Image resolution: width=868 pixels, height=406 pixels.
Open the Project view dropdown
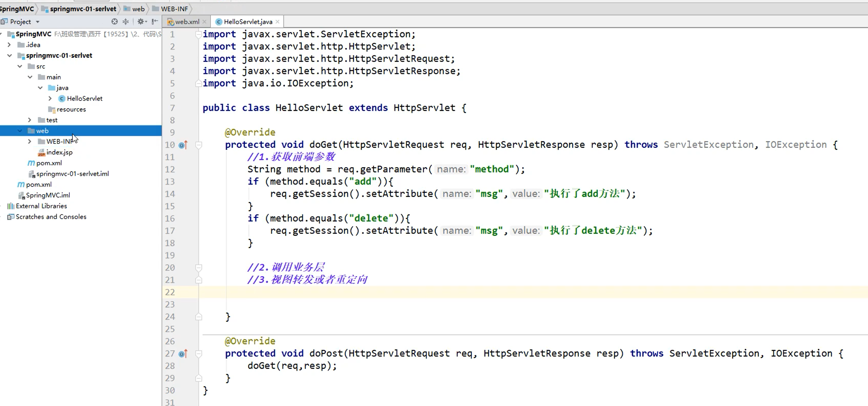click(38, 22)
